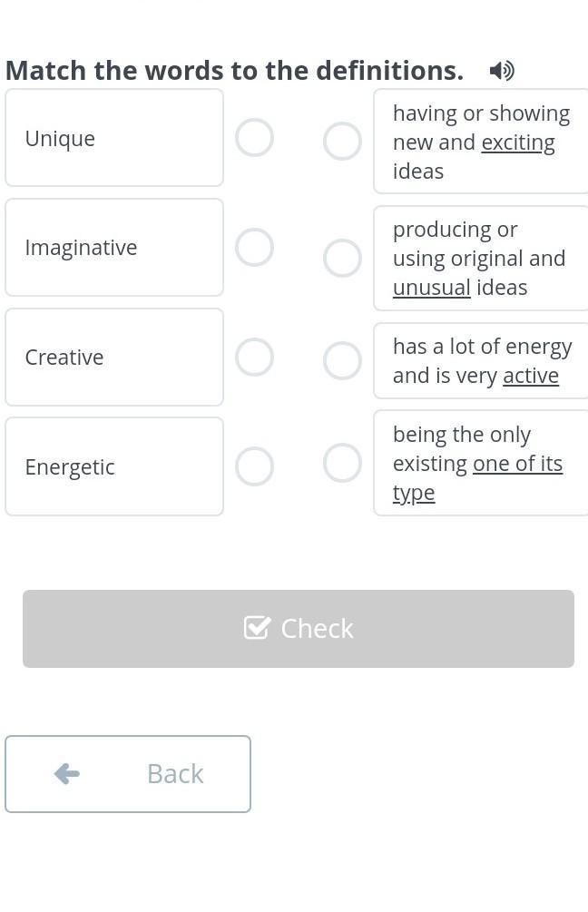Click the left arrow icon on Back
588x912 pixels.
point(67,774)
